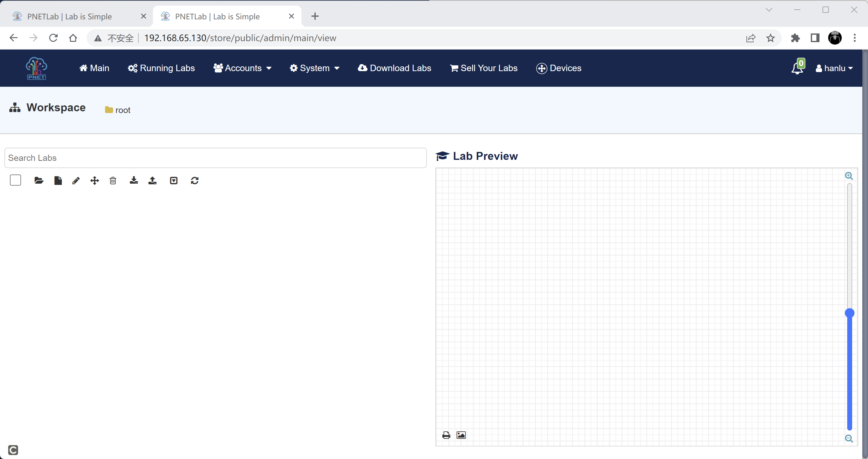Refresh the lab list
Image resolution: width=868 pixels, height=459 pixels.
click(195, 180)
